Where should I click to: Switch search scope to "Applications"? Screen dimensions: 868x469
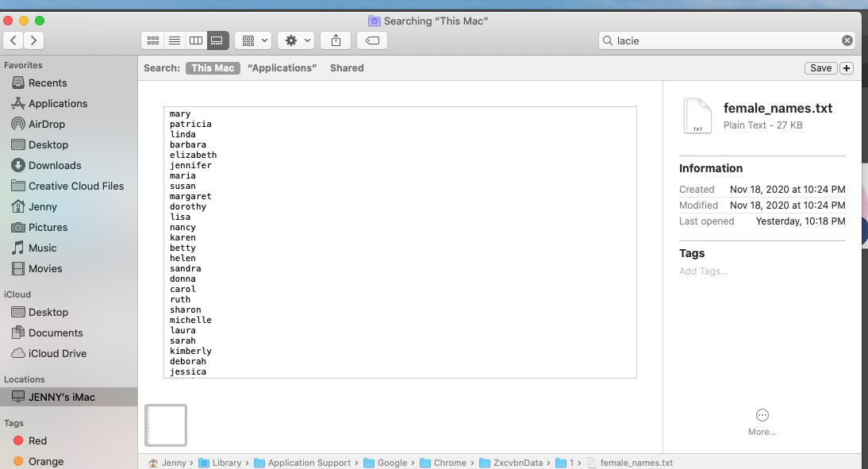[x=282, y=67]
